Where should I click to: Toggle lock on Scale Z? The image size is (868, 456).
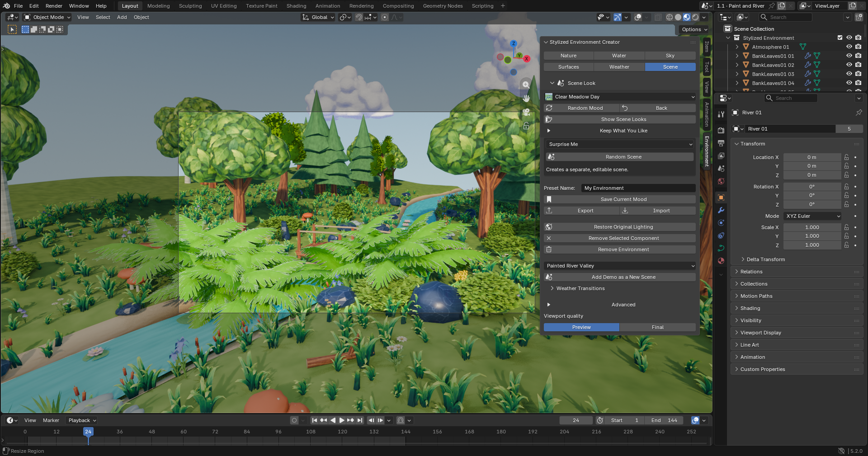point(846,245)
